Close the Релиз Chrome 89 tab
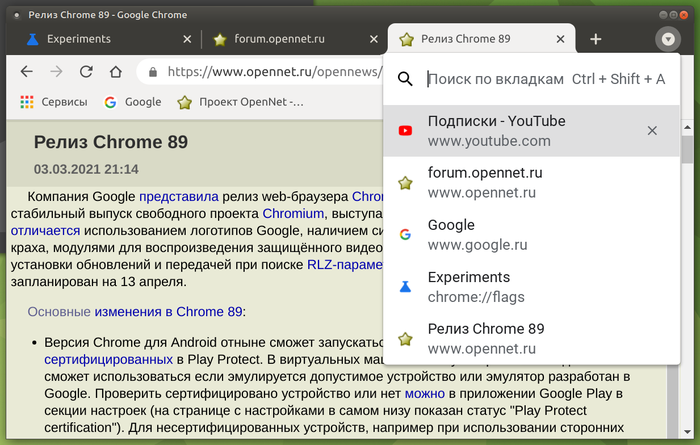700x445 pixels. click(560, 39)
